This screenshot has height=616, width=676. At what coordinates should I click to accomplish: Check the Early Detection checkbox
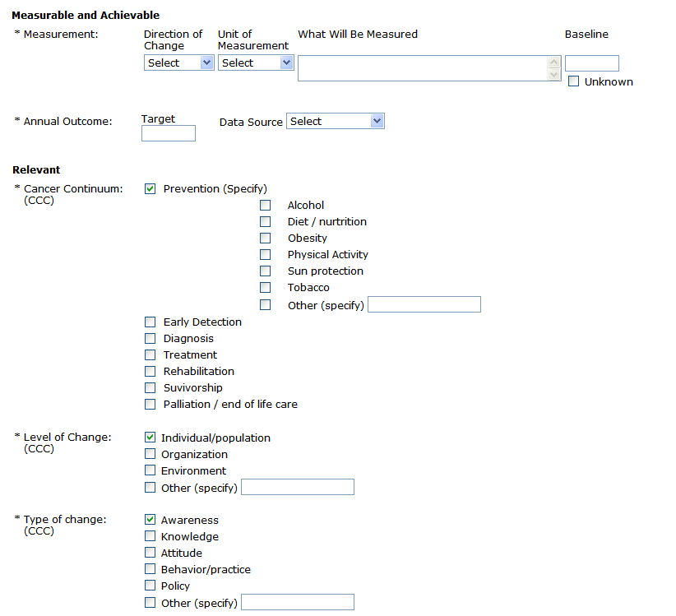tap(150, 322)
